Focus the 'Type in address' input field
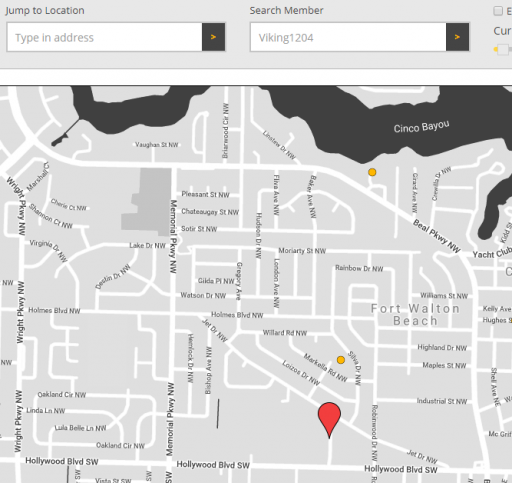Image resolution: width=512 pixels, height=483 pixels. (104, 37)
